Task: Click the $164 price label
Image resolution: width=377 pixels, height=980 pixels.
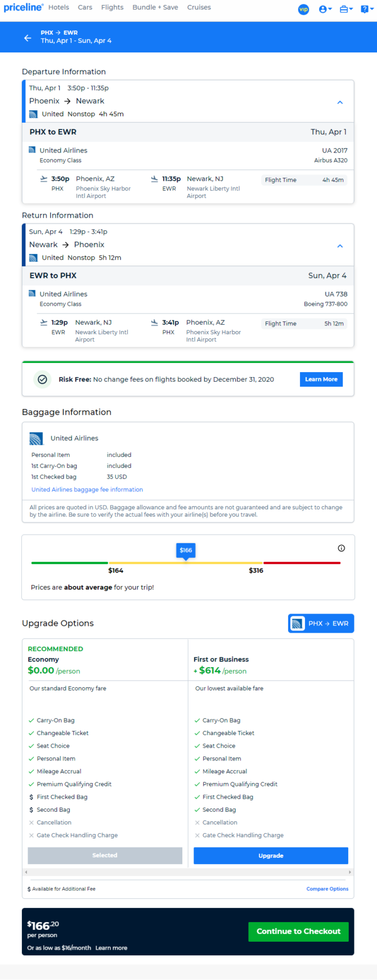Action: pos(116,571)
